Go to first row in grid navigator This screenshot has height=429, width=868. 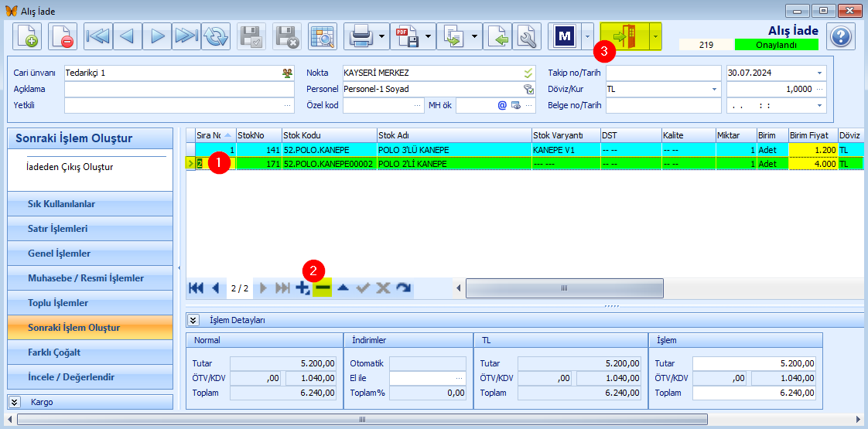[x=196, y=288]
